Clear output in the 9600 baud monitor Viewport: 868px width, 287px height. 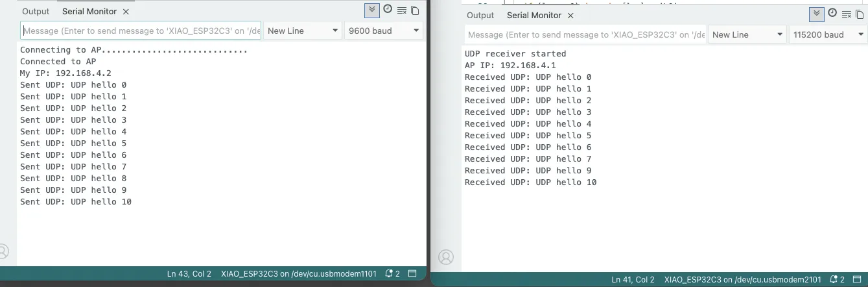click(x=402, y=10)
